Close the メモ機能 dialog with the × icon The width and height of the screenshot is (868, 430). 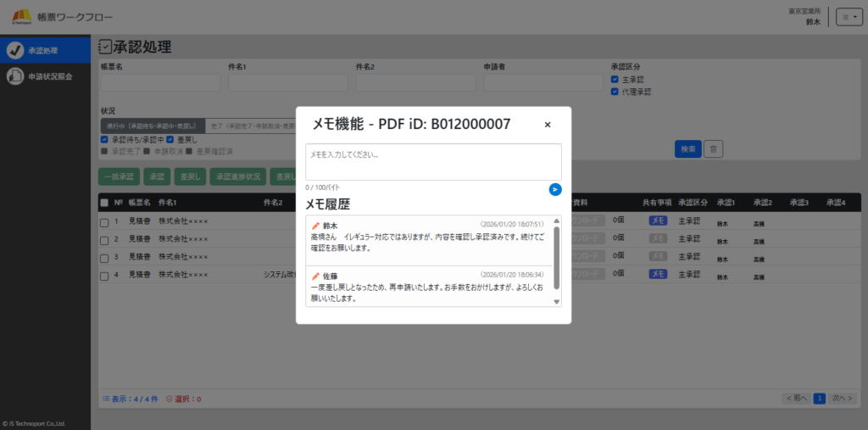pos(548,125)
